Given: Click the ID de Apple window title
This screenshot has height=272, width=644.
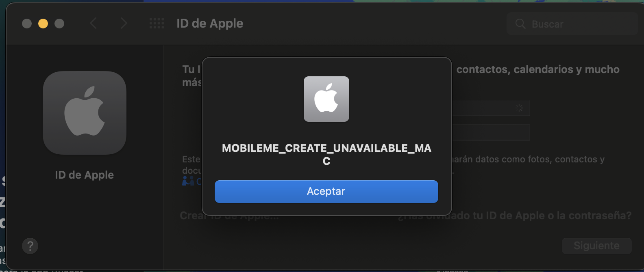Looking at the screenshot, I should click(x=210, y=24).
